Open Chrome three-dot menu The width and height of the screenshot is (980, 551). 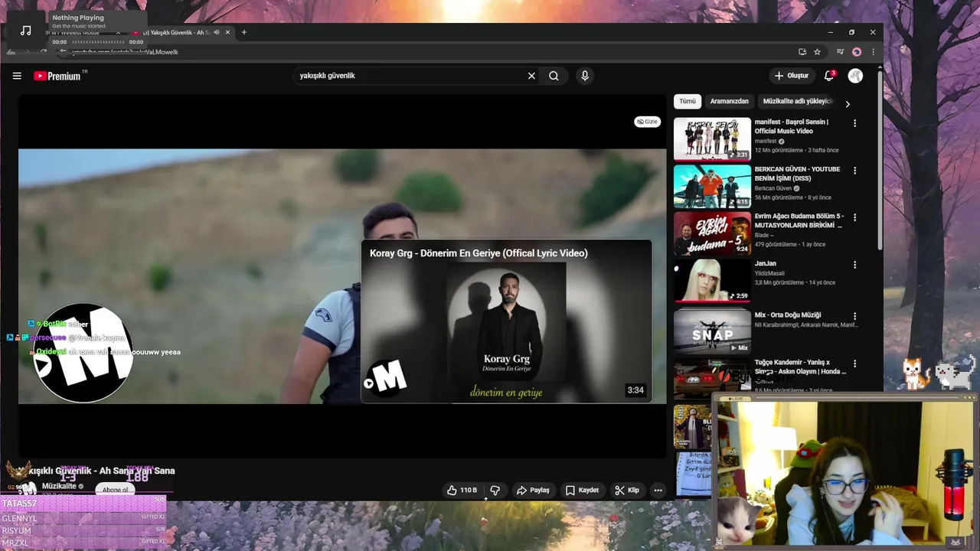point(873,52)
